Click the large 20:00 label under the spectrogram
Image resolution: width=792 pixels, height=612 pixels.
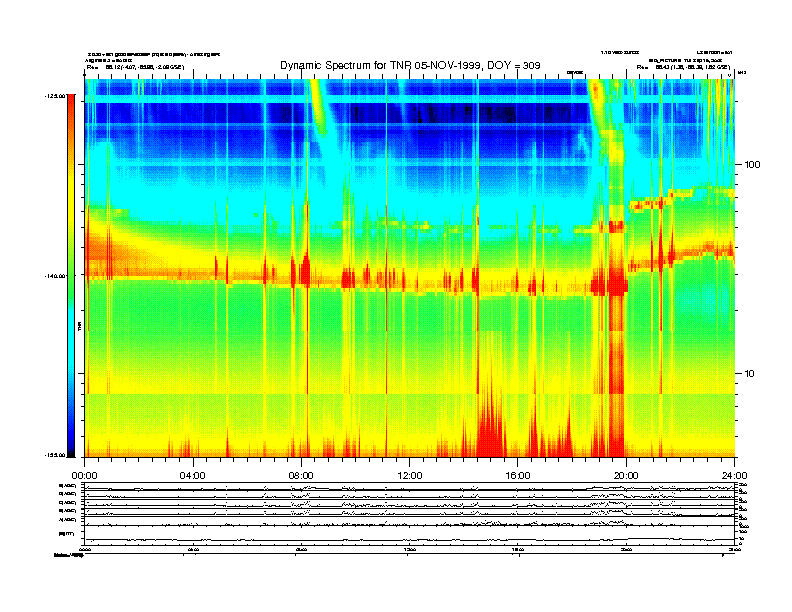point(626,476)
